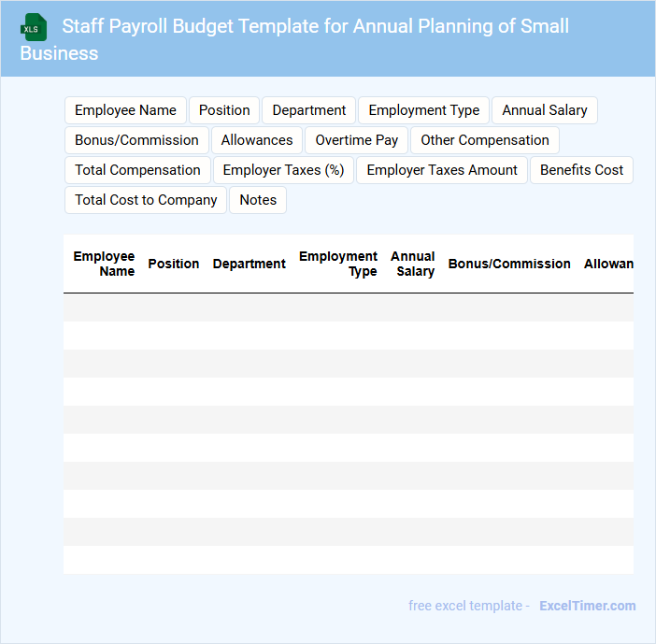Click the cut-off Allowances column header
The height and width of the screenshot is (644, 656).
(608, 264)
